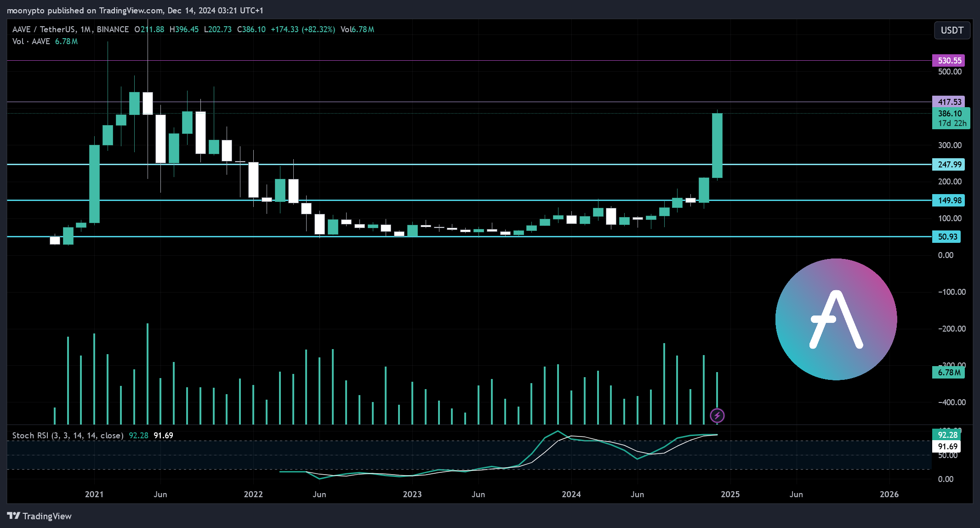The width and height of the screenshot is (980, 528).
Task: Click the 417.53 price level label
Action: tap(948, 102)
